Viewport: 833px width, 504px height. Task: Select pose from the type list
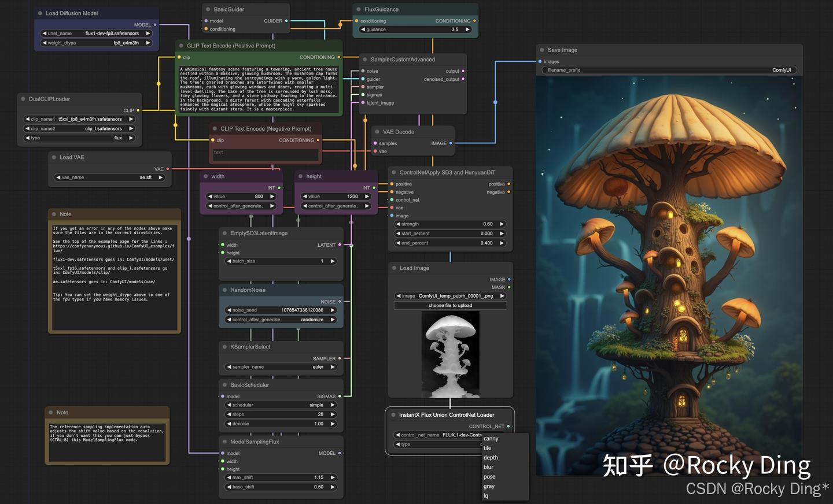coord(489,477)
